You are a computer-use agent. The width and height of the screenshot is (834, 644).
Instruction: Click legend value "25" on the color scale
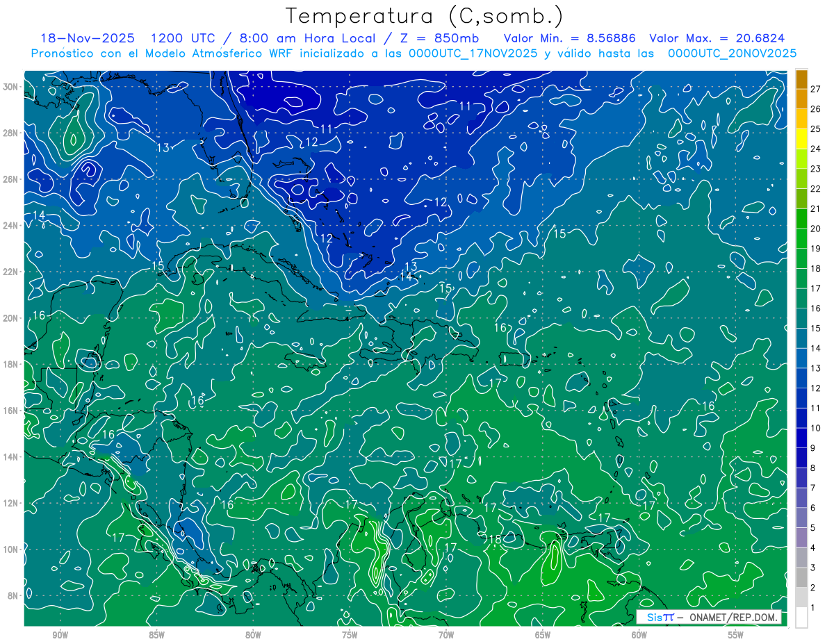coord(815,129)
